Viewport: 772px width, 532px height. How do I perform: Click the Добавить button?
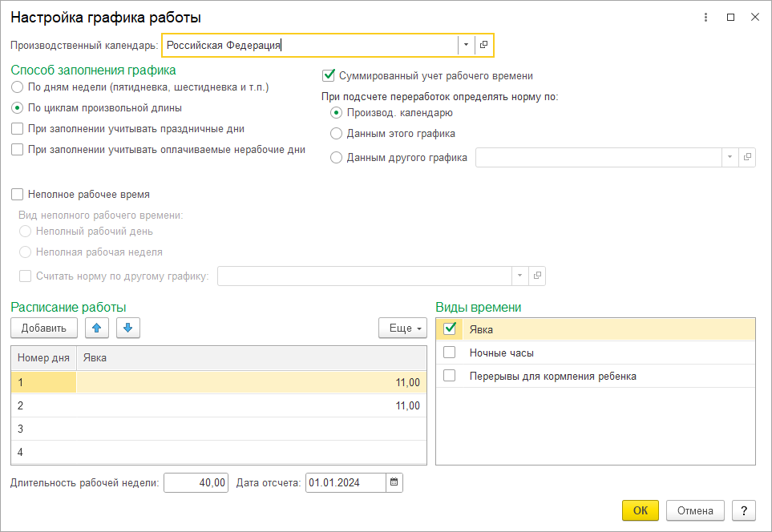coord(44,328)
